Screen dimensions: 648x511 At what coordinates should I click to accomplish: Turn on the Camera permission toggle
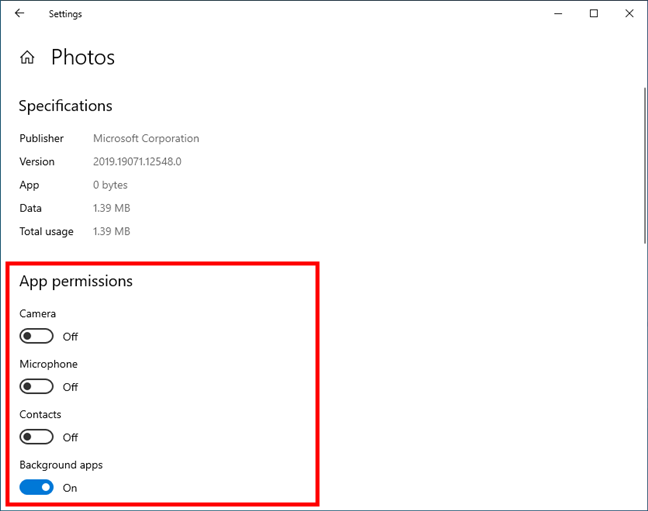click(x=36, y=336)
